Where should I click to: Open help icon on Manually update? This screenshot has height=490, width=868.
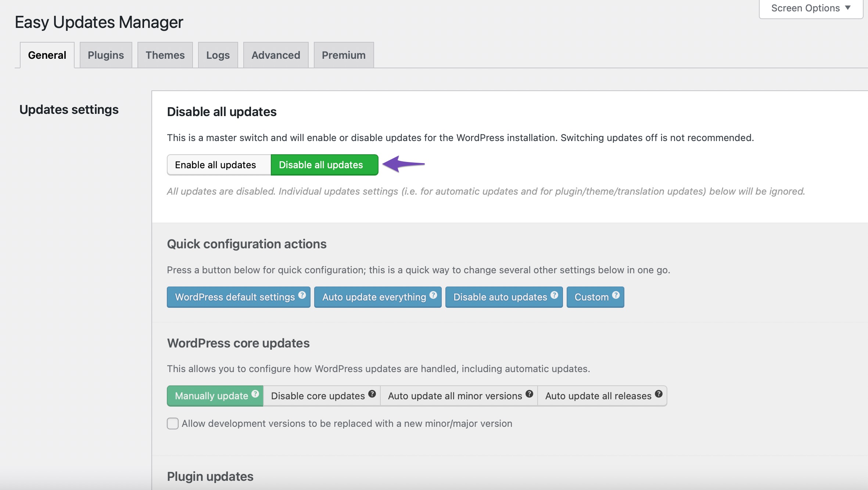pos(255,394)
